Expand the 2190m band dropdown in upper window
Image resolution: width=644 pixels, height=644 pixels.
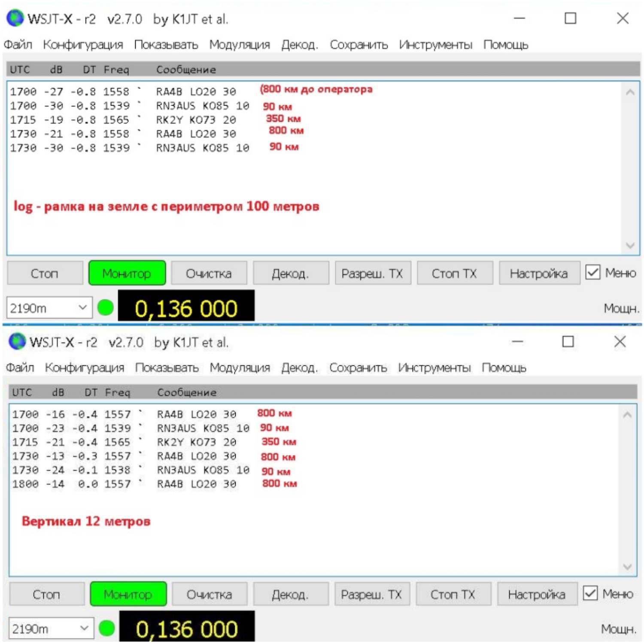[49, 308]
